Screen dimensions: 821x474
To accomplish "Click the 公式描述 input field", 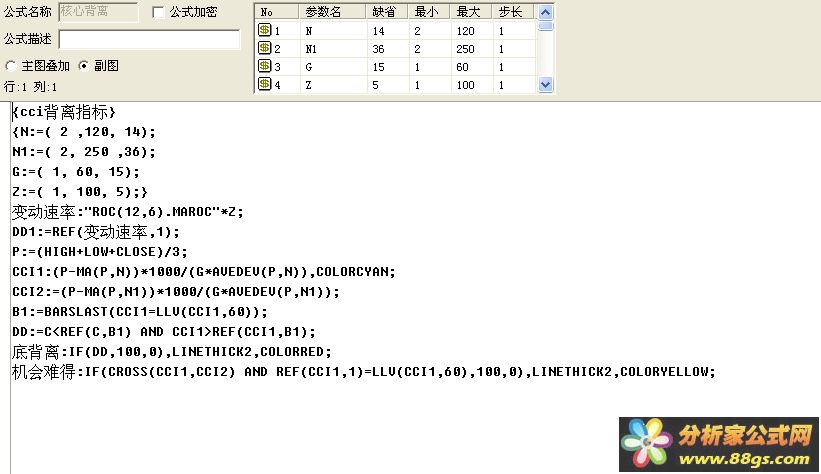I will click(x=150, y=39).
